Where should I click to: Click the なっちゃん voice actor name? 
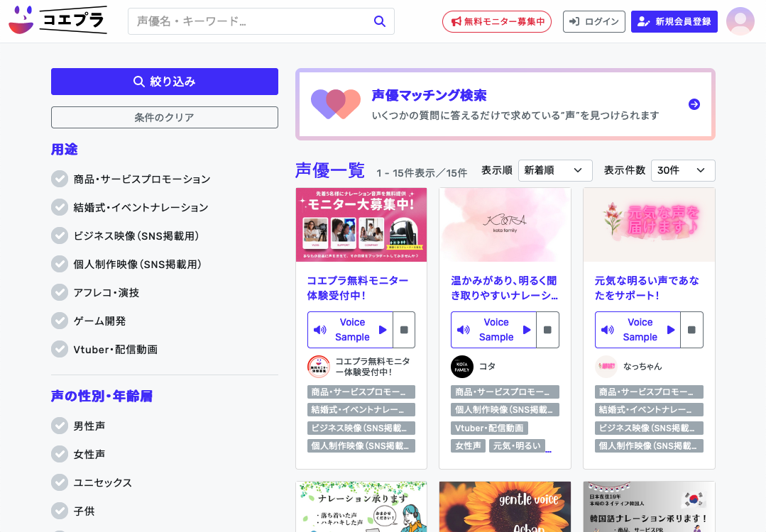pyautogui.click(x=642, y=366)
